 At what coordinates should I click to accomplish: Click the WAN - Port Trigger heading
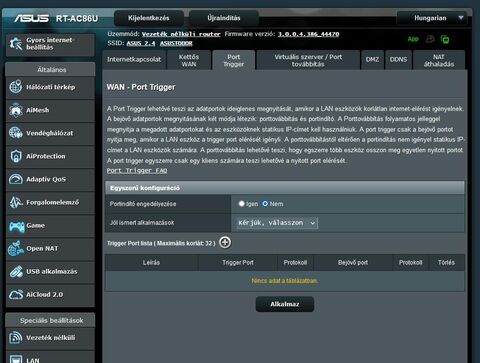coord(141,87)
